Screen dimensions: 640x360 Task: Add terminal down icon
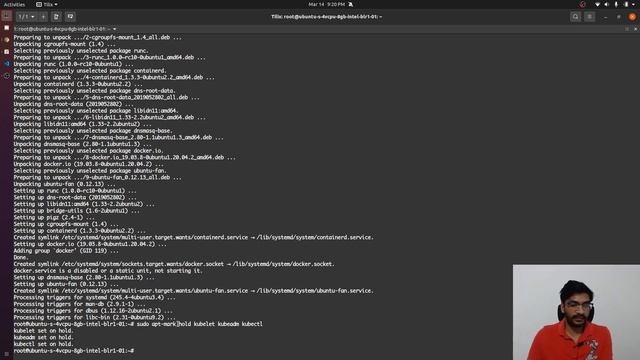(70, 17)
